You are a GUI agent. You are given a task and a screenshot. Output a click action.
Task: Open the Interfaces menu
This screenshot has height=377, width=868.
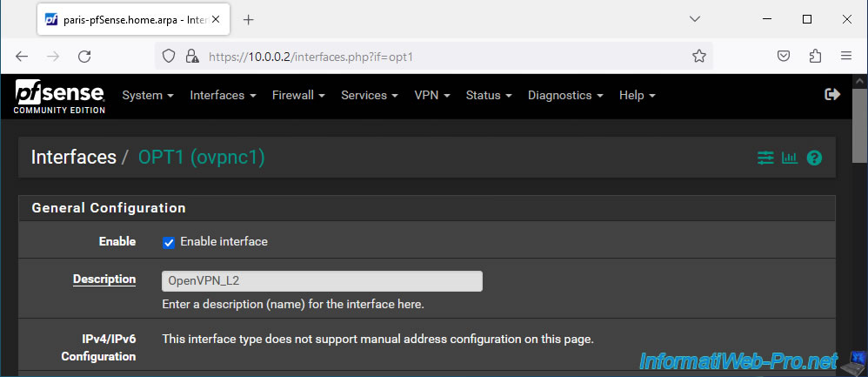[224, 96]
